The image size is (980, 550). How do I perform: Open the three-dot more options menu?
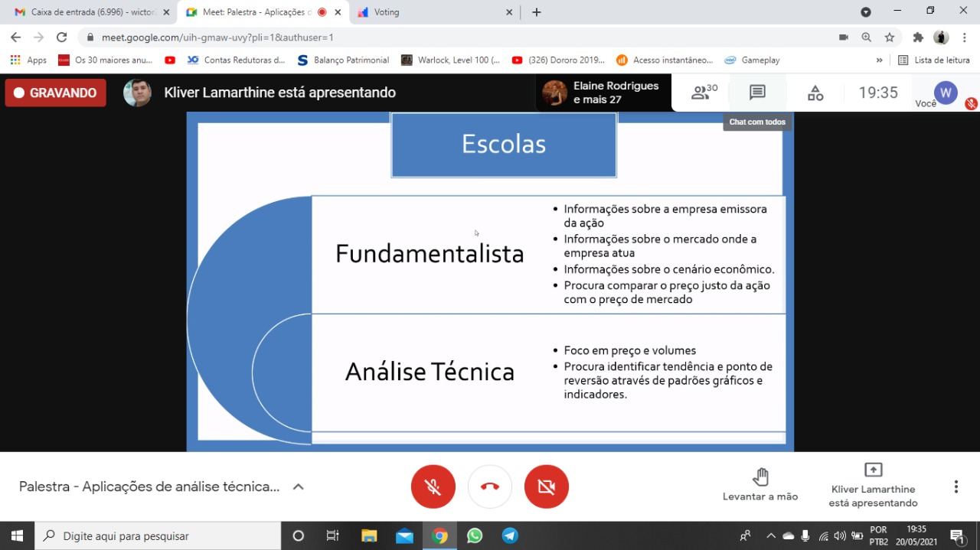955,487
